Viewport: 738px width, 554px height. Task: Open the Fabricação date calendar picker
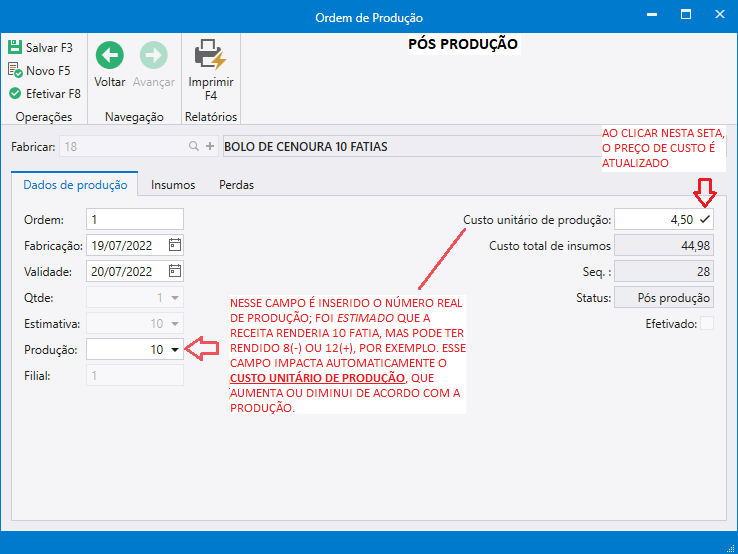click(175, 245)
